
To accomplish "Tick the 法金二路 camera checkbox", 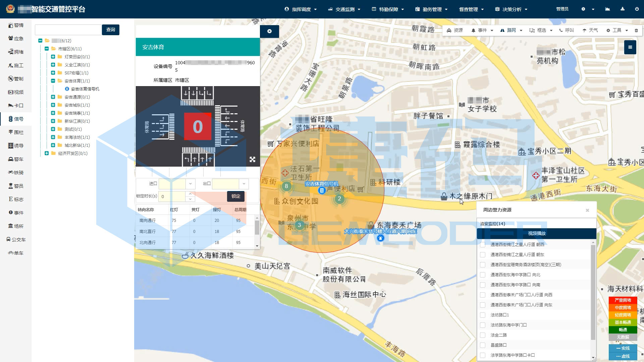I will click(483, 335).
